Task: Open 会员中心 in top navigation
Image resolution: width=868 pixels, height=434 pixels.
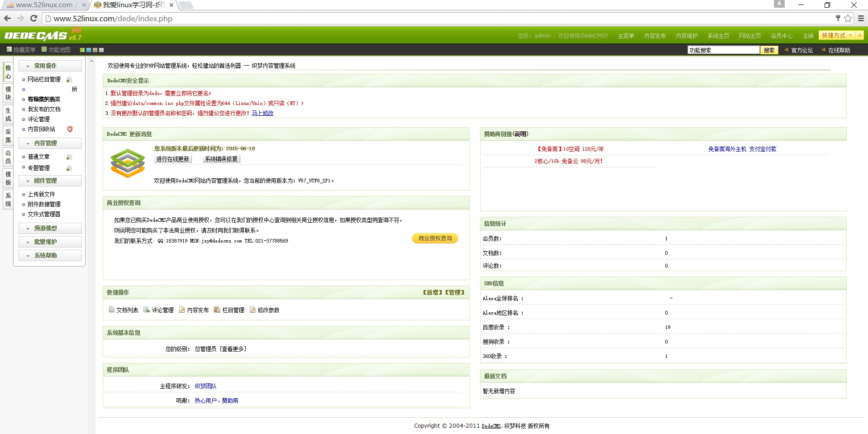Action: [x=782, y=36]
